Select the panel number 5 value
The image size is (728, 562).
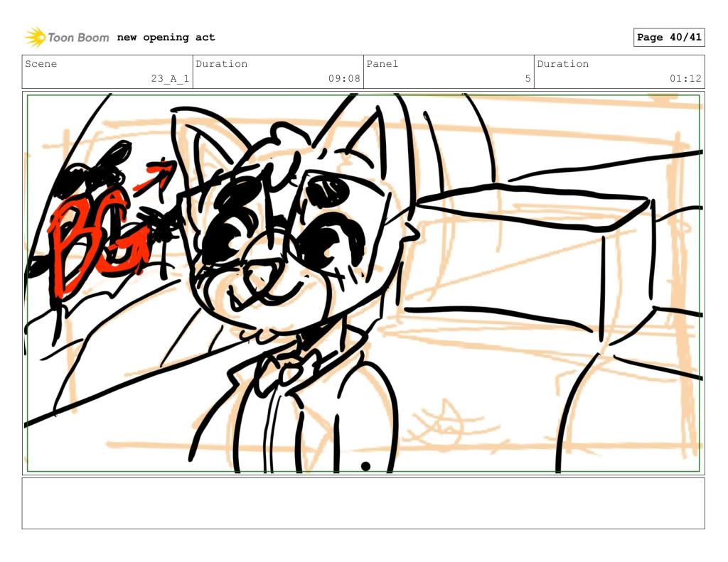528,78
